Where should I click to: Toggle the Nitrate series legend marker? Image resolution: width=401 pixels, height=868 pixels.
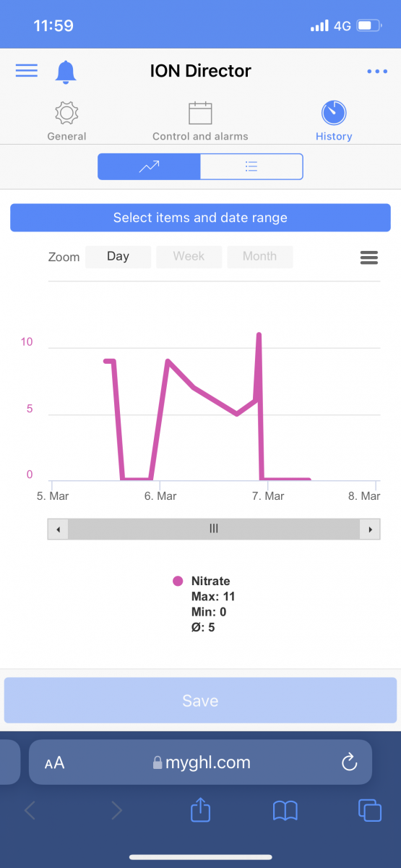(178, 581)
